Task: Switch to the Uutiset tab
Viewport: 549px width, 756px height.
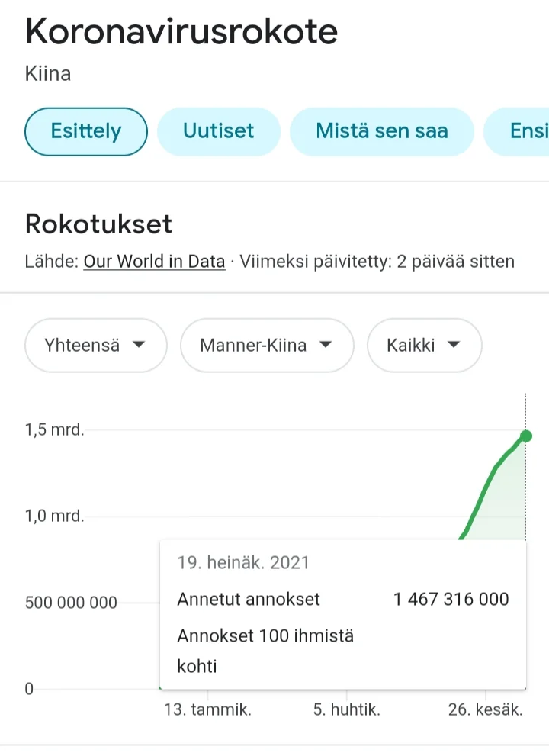Action: click(218, 131)
